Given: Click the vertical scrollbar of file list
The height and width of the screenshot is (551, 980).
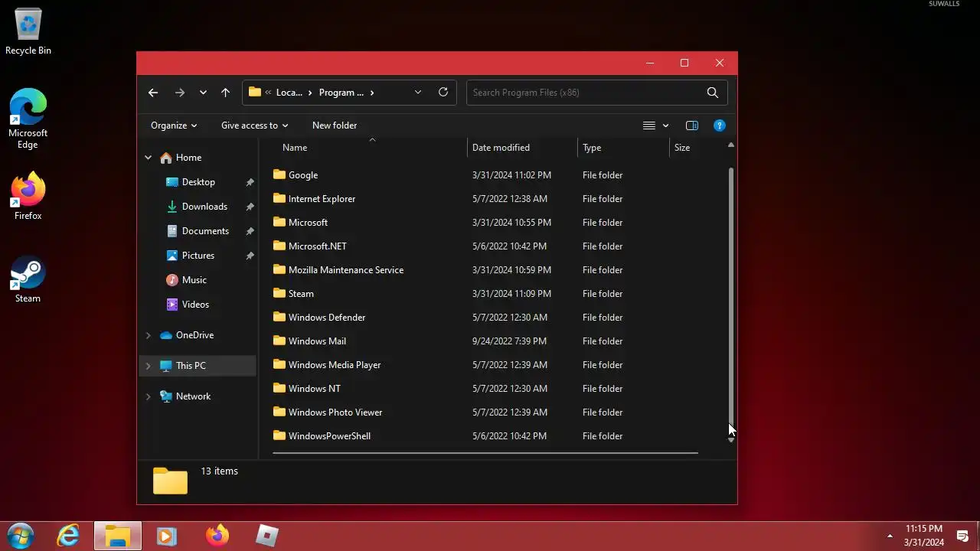Looking at the screenshot, I should [x=731, y=297].
